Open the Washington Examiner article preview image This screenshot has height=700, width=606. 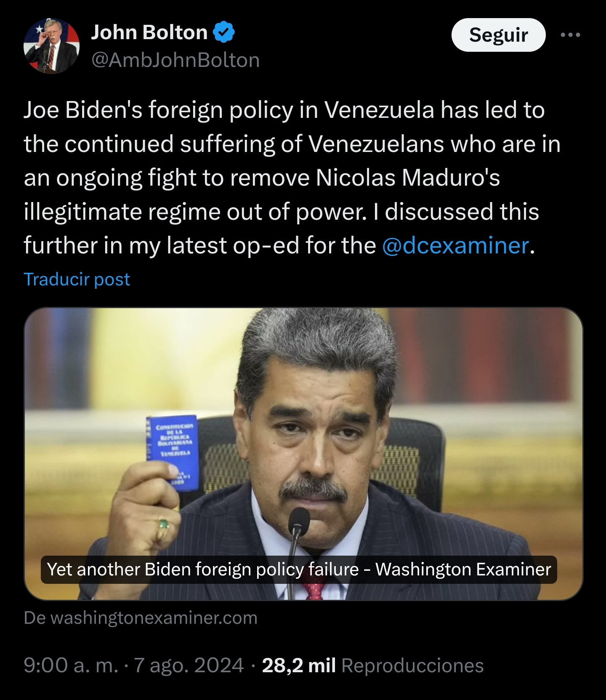pyautogui.click(x=303, y=454)
